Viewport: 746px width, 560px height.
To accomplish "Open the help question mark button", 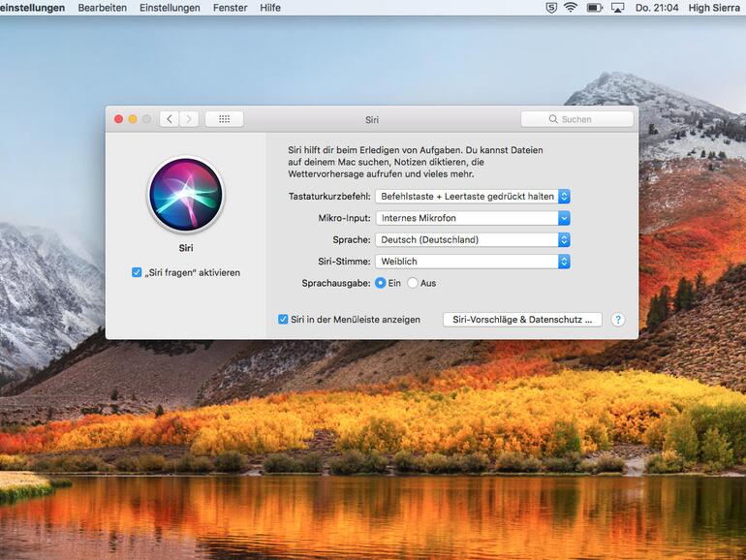I will click(617, 320).
